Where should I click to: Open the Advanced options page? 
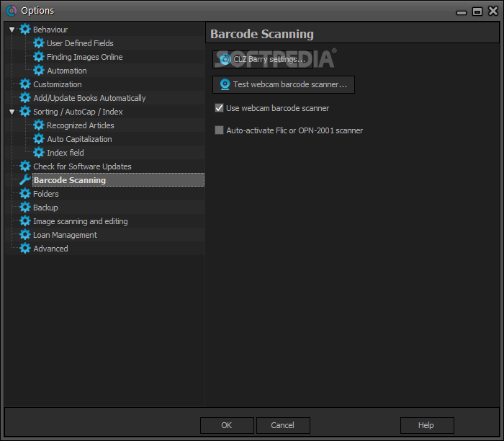[50, 249]
